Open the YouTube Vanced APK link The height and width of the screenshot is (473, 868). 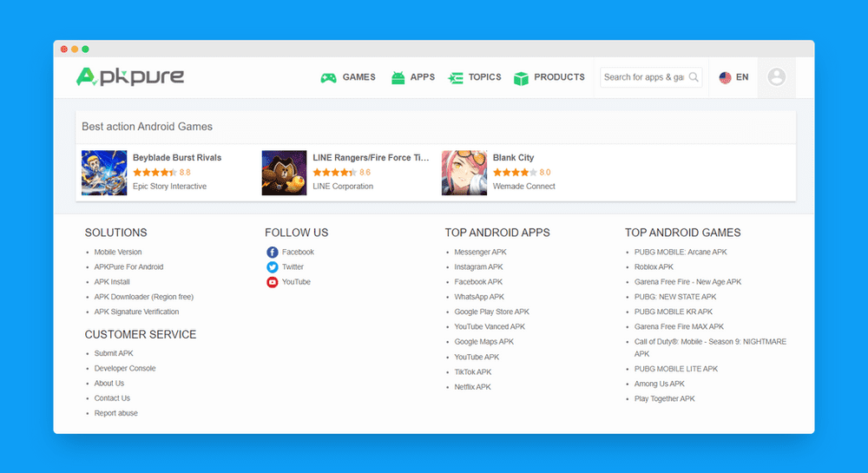(x=490, y=326)
